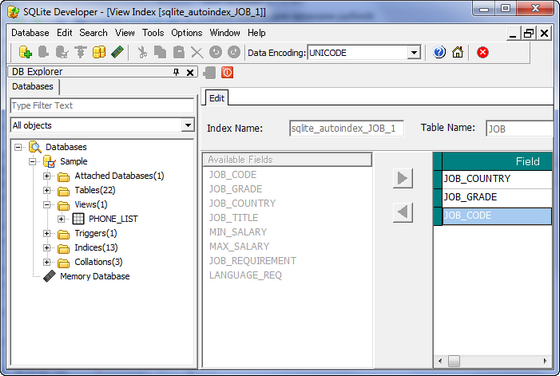Image resolution: width=560 pixels, height=376 pixels.
Task: Click the left arrow remove-field button
Action: coord(402,212)
